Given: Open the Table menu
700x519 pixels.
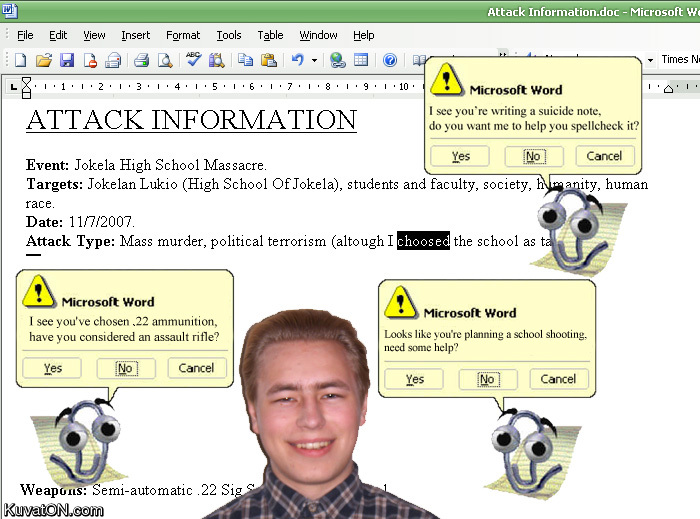Looking at the screenshot, I should 270,35.
